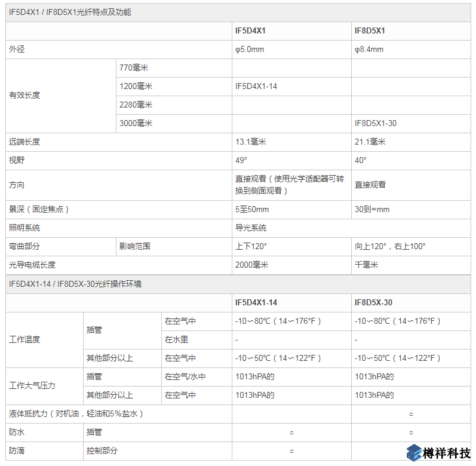Click the 樽祥科技 watermark text

447,453
